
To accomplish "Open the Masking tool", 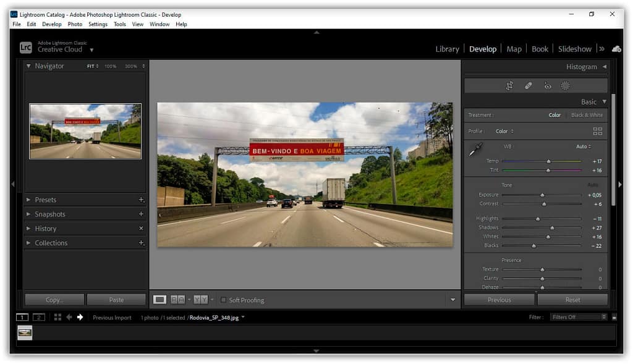I will pos(565,85).
